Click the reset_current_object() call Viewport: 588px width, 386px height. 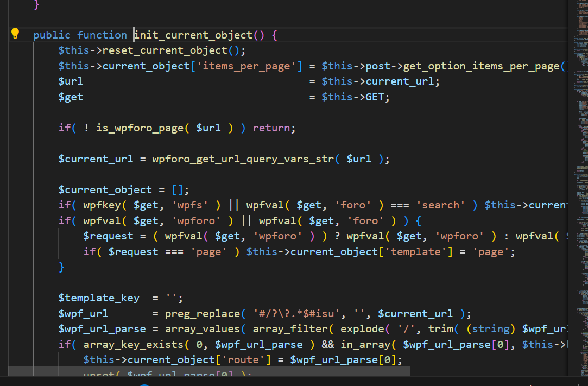pyautogui.click(x=171, y=50)
